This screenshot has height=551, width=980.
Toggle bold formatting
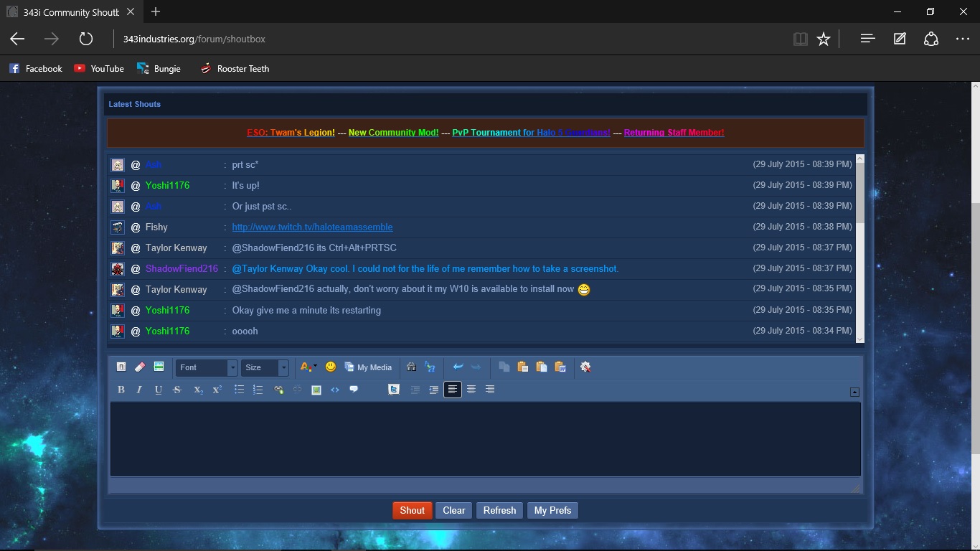click(121, 390)
